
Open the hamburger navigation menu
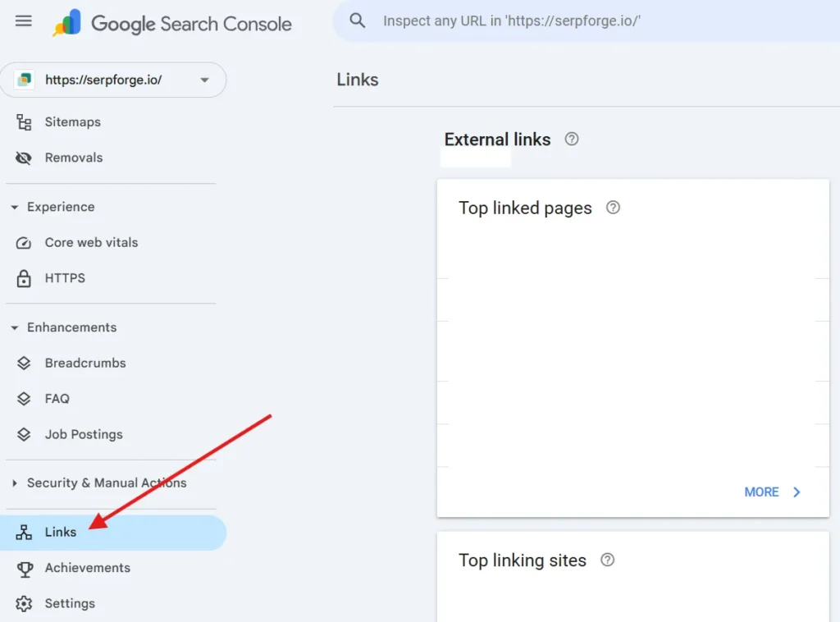point(23,21)
